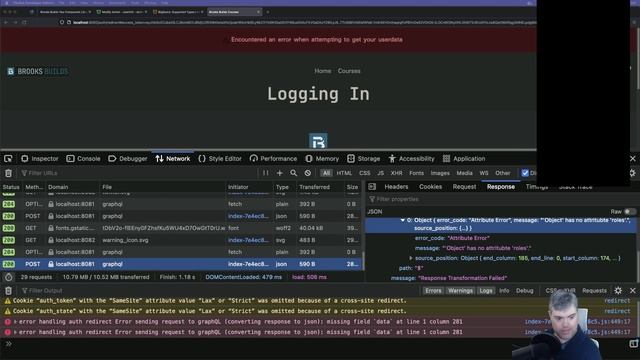Collapse the '0: Object' JSON node
The image size is (640, 360).
(x=402, y=220)
